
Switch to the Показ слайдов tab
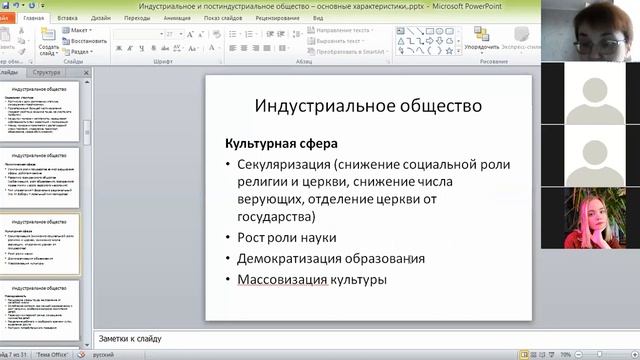223,18
